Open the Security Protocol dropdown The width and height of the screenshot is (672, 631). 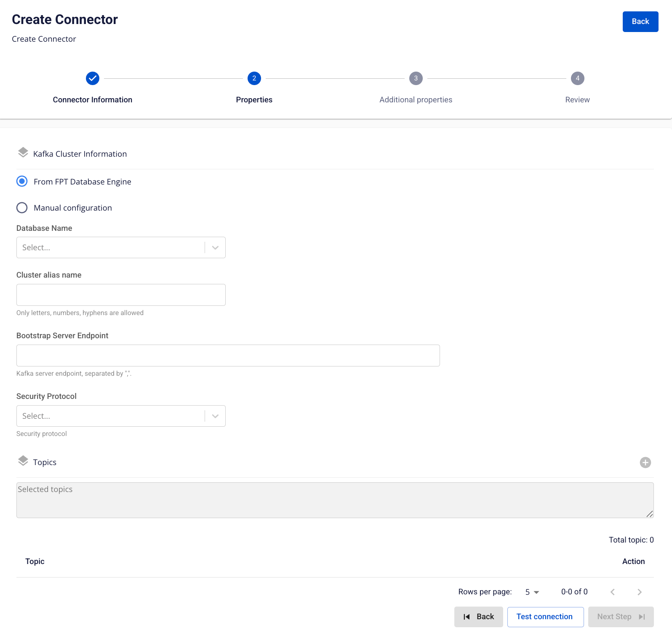[x=121, y=416]
